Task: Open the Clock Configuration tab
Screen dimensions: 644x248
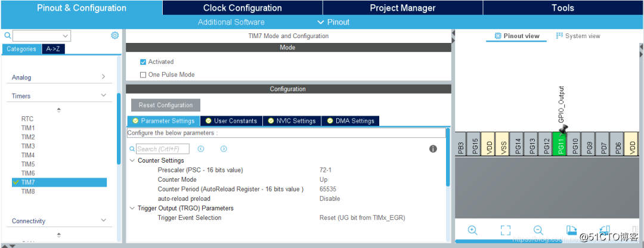Action: click(x=242, y=8)
